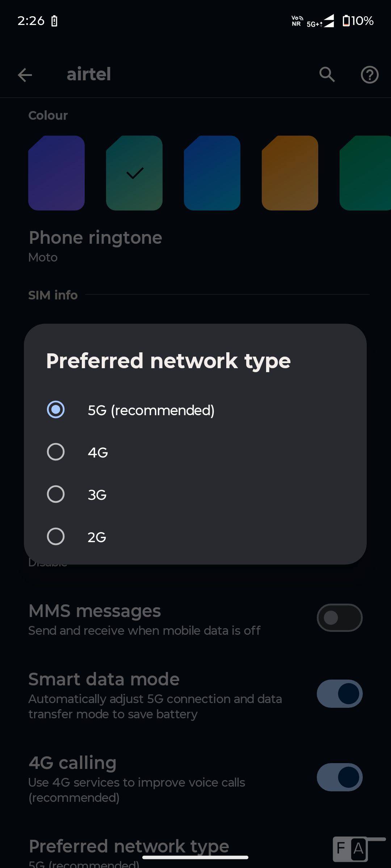Tap the translate FA overlay icon

pos(350,848)
